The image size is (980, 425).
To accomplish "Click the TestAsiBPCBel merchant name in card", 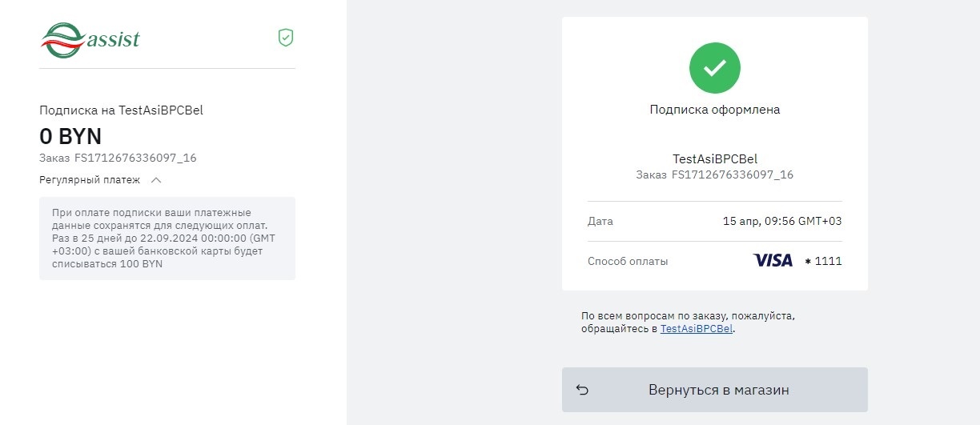I will click(x=714, y=158).
